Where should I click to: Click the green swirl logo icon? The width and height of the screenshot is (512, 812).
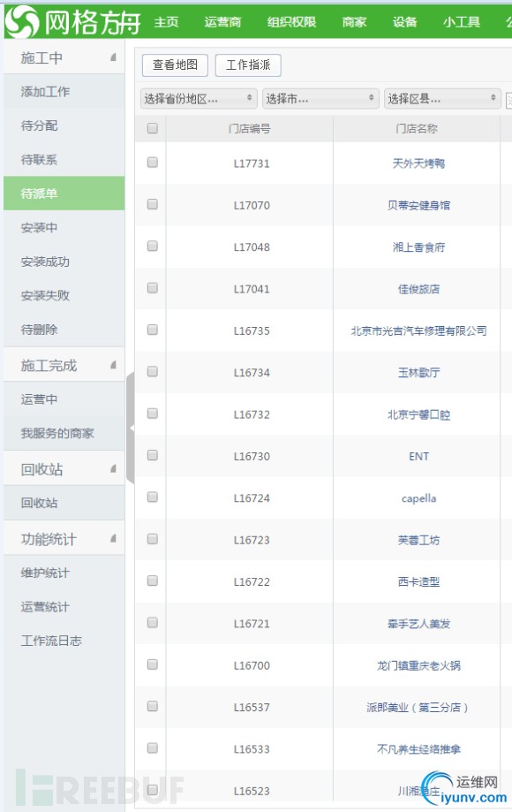pyautogui.click(x=22, y=22)
